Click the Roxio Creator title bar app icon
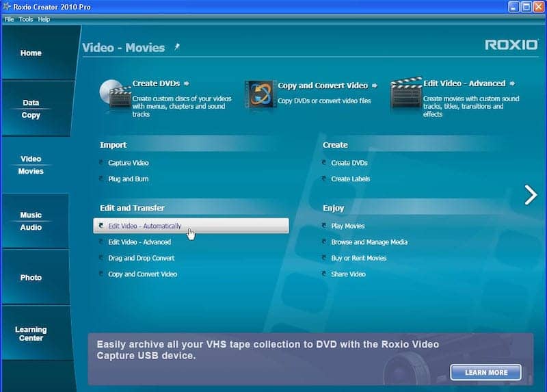This screenshot has height=392, width=547. (x=6, y=6)
